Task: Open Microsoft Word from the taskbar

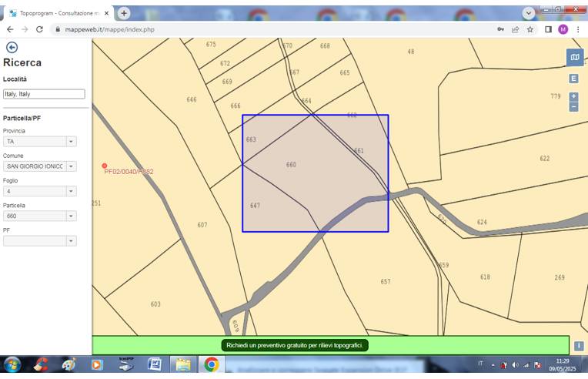Action: [154, 365]
